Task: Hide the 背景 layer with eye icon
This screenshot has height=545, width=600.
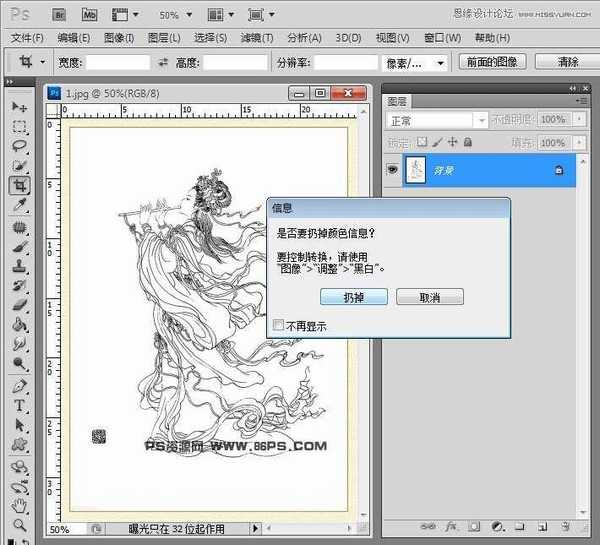Action: (x=392, y=171)
